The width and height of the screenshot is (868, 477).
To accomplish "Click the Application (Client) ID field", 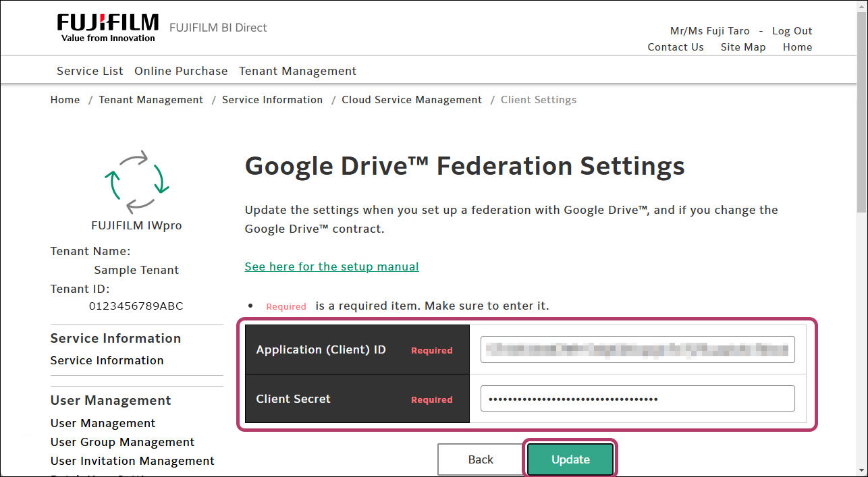I will (637, 349).
